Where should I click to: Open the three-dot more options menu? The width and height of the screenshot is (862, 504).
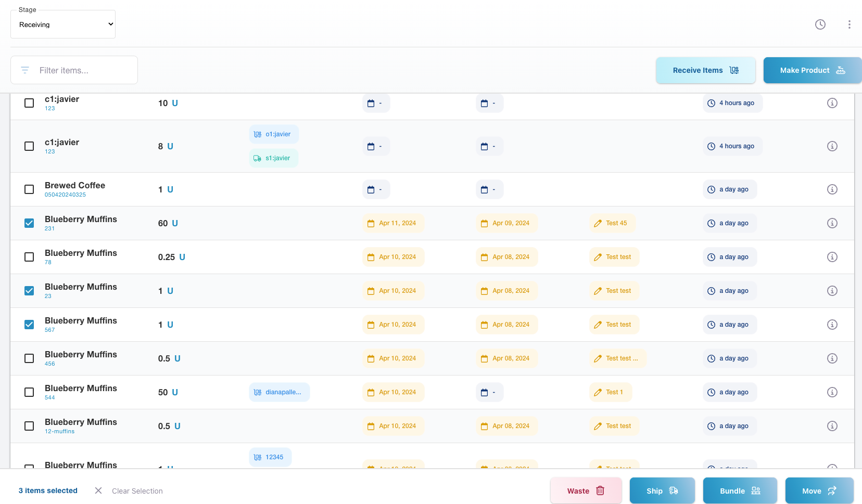click(x=849, y=24)
